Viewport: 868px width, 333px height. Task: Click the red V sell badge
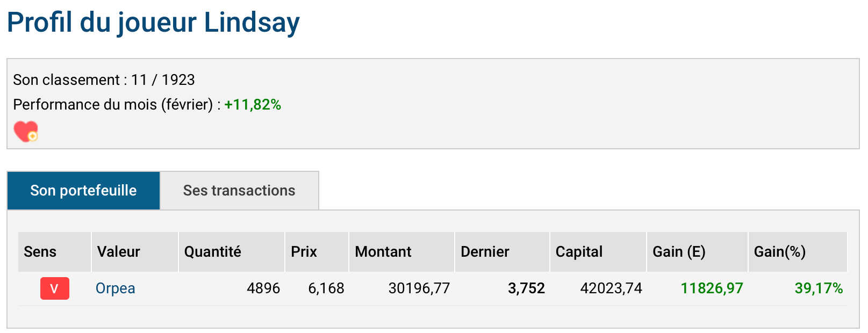pyautogui.click(x=55, y=288)
